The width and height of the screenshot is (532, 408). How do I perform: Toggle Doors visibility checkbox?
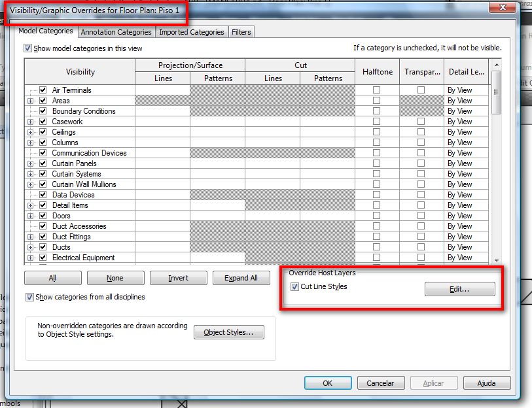click(x=43, y=215)
